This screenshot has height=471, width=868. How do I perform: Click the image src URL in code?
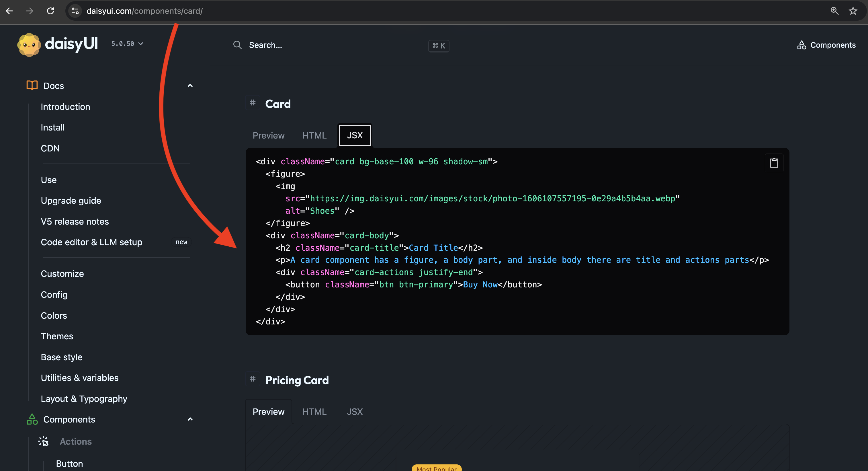[x=493, y=198]
